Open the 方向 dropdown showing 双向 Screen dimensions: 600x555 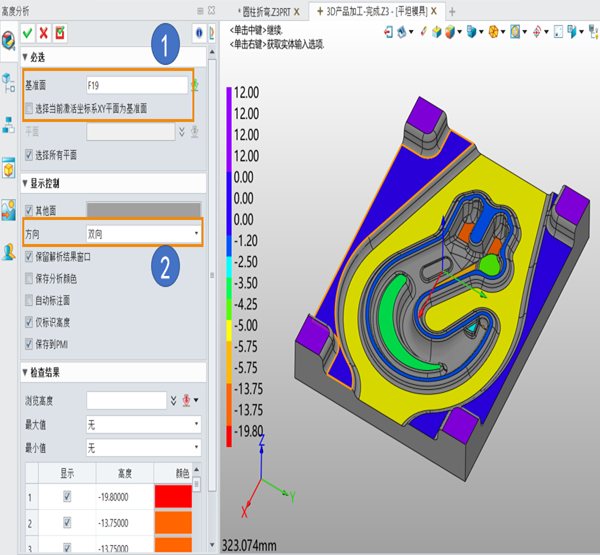coord(144,233)
